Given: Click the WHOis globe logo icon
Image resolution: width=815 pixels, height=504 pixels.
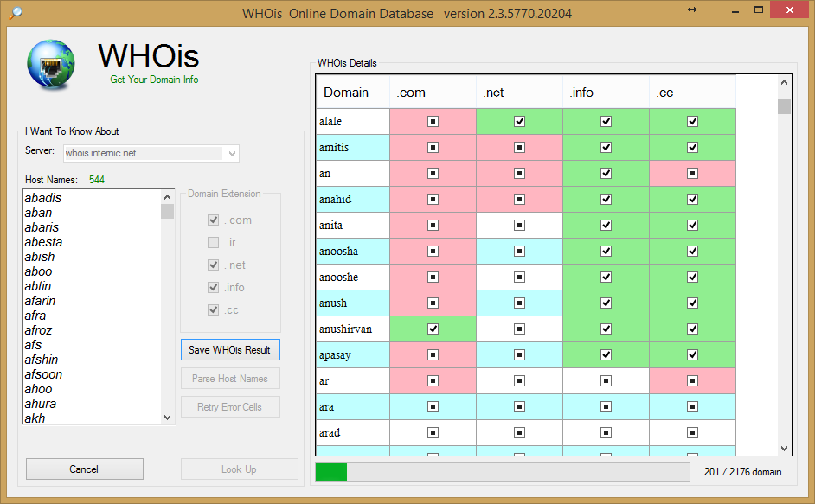Looking at the screenshot, I should point(51,65).
